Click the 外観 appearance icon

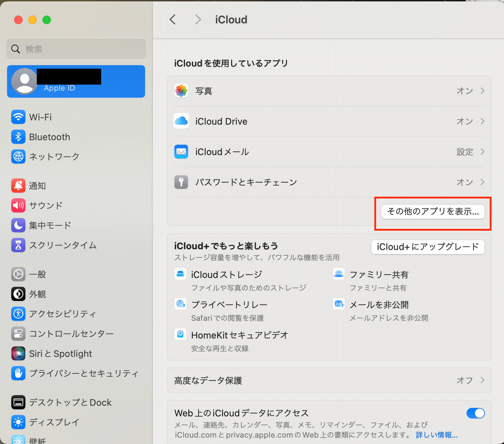coord(18,294)
